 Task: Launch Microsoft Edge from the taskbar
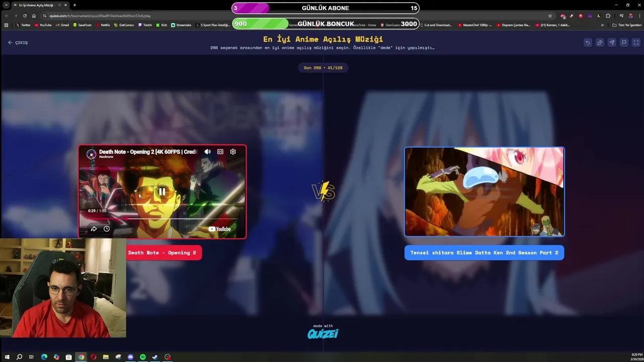pyautogui.click(x=44, y=357)
